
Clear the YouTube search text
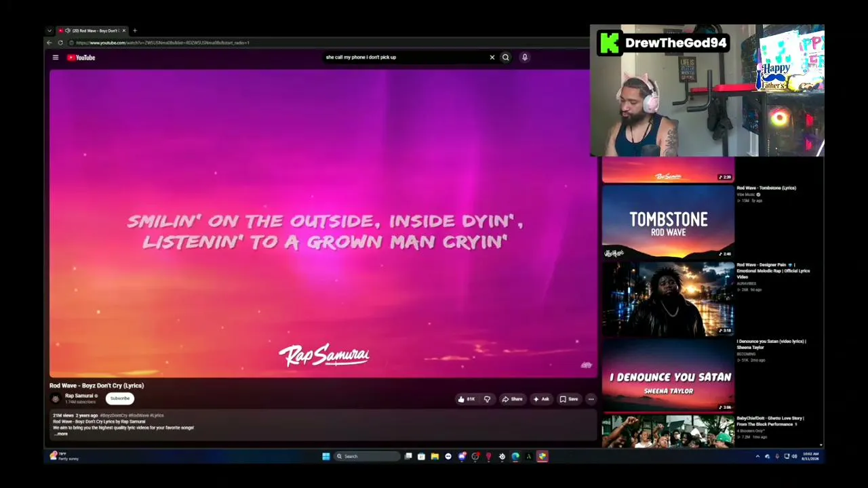click(x=492, y=58)
